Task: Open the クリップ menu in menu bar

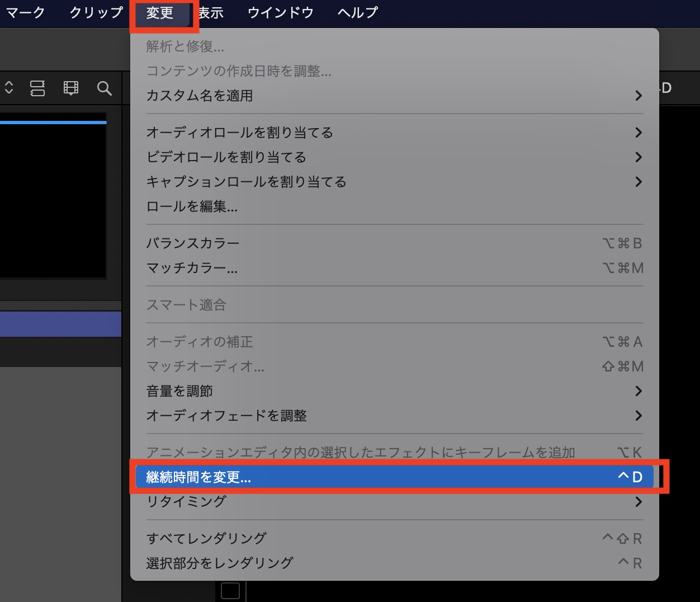Action: point(96,12)
